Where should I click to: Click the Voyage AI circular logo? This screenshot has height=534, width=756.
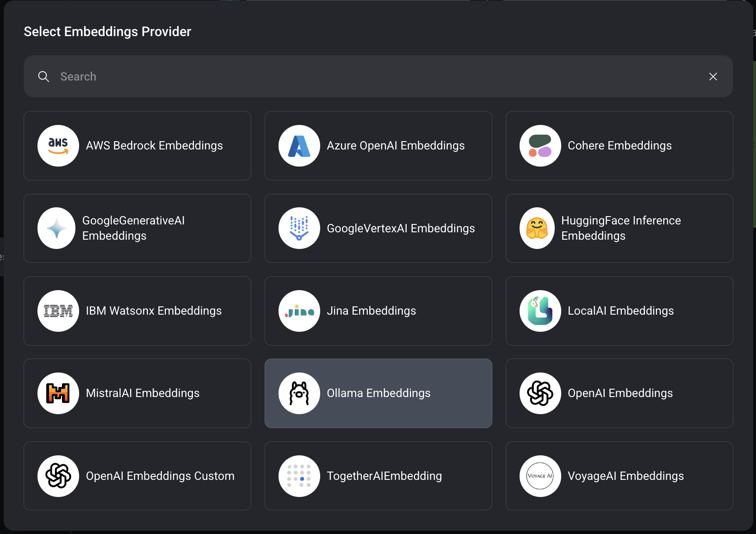point(540,476)
